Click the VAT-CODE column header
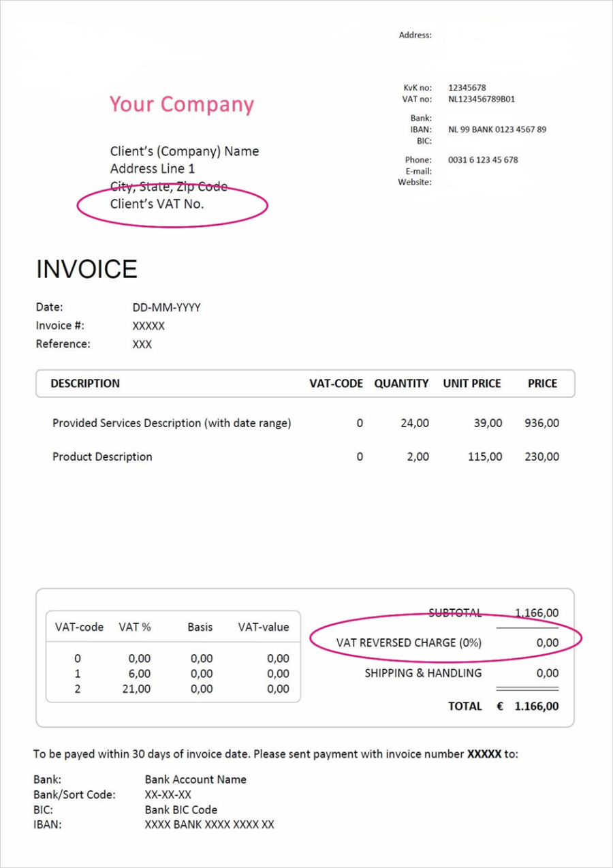Screen dimensions: 613x868 pos(336,384)
